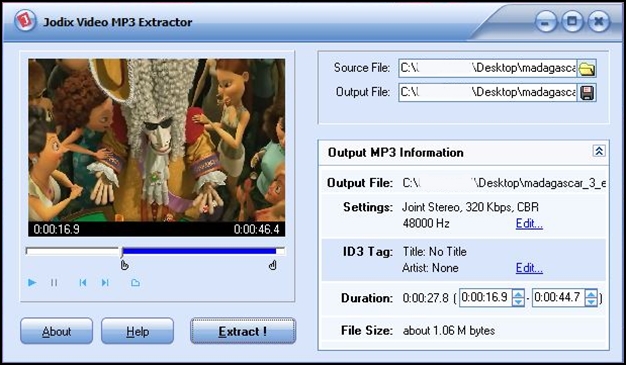Screen dimensions: 626x365
Task: Click the duration value 0:00:27.8
Action: [426, 298]
